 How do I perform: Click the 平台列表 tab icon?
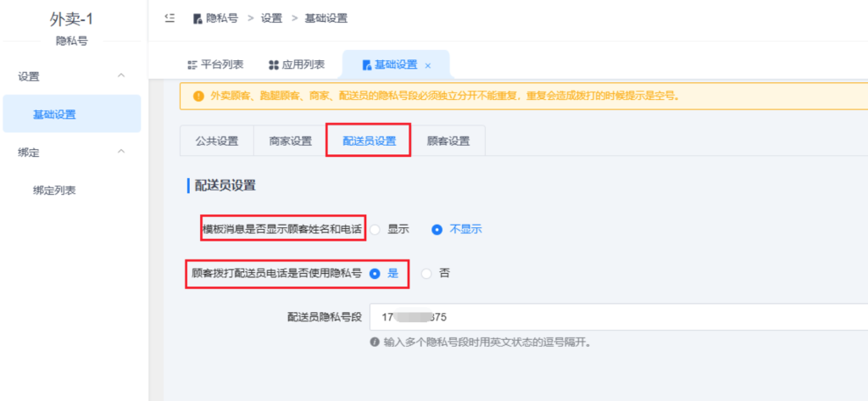pyautogui.click(x=192, y=64)
